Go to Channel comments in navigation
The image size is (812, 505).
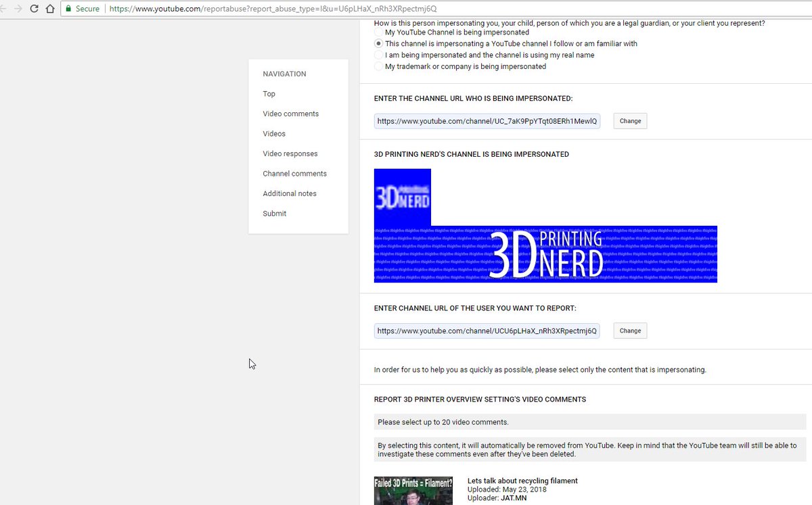pyautogui.click(x=295, y=174)
